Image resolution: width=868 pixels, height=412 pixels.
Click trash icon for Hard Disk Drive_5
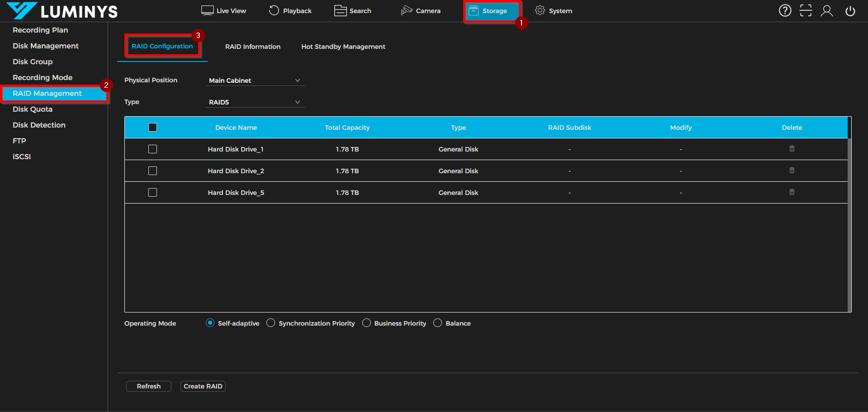(792, 192)
